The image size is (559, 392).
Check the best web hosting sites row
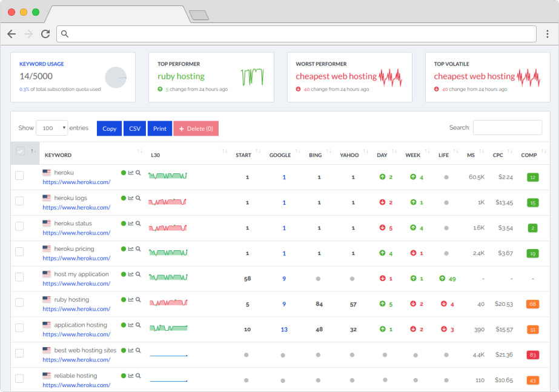19,353
